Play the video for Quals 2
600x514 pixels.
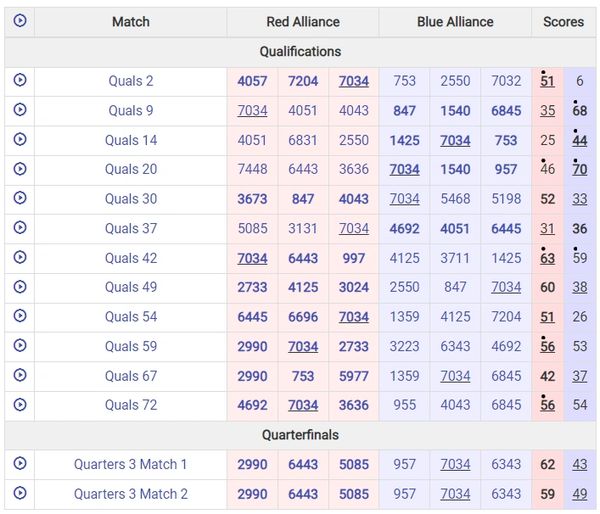[x=19, y=81]
